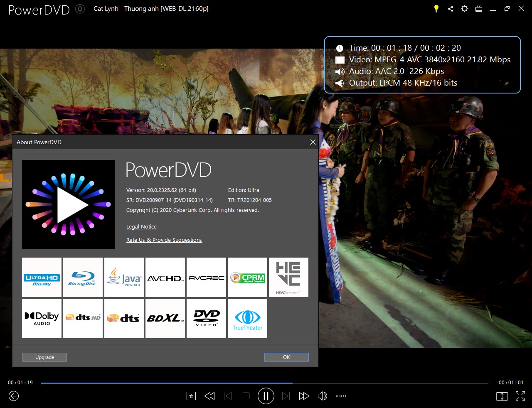Click the Blu-ray Disc logo tile
This screenshot has width=532, height=408.
83,277
